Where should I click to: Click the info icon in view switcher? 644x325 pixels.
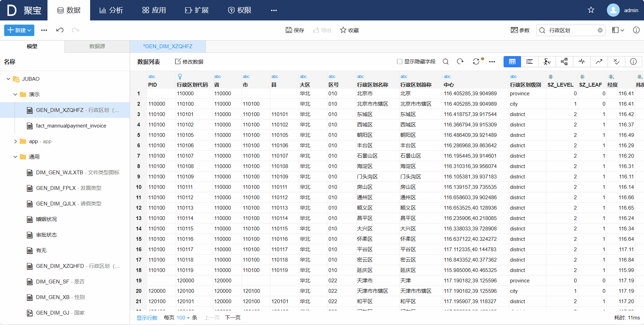coord(633,62)
